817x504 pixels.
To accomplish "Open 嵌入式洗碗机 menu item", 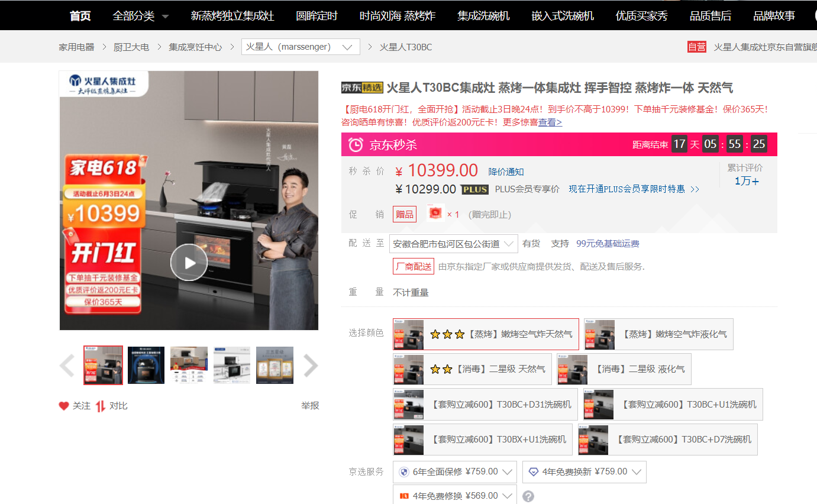I will pos(563,16).
